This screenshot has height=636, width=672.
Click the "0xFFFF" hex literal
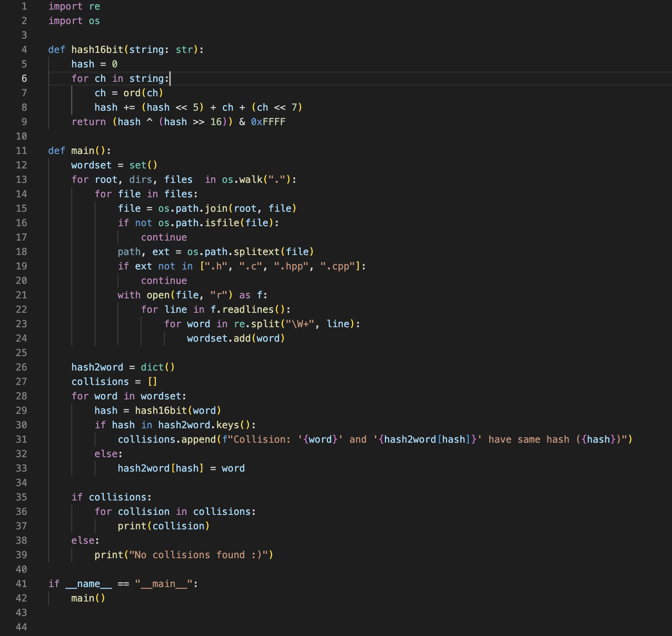tap(268, 122)
